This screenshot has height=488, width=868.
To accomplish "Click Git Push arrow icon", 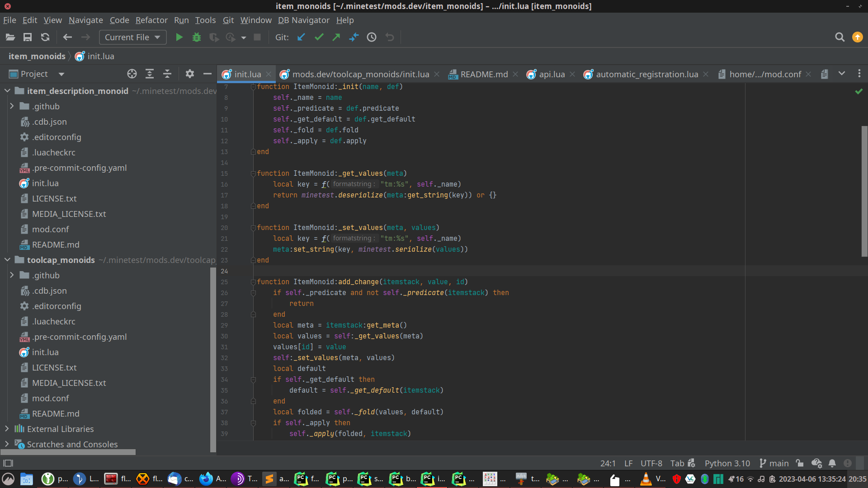I will tap(336, 38).
